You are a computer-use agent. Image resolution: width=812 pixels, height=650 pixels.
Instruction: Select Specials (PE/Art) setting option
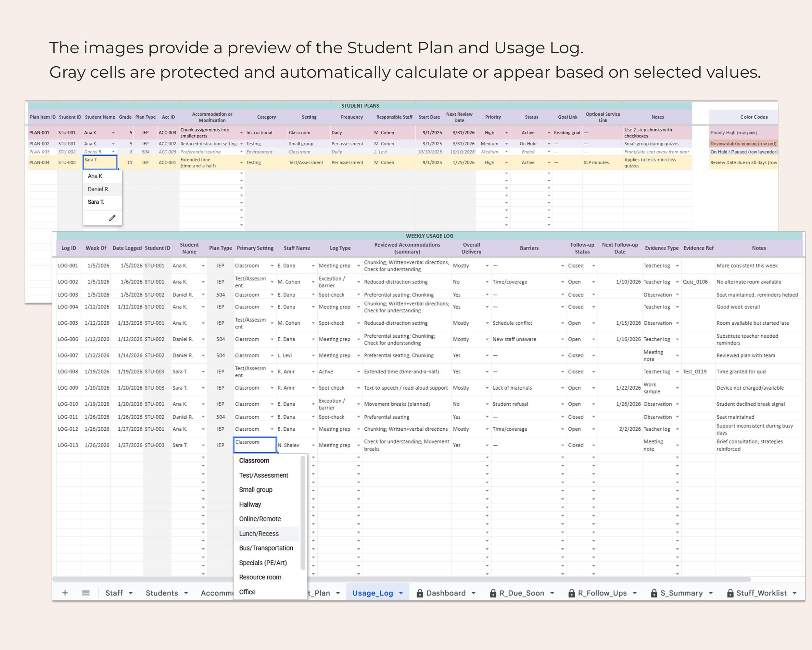[x=267, y=563]
